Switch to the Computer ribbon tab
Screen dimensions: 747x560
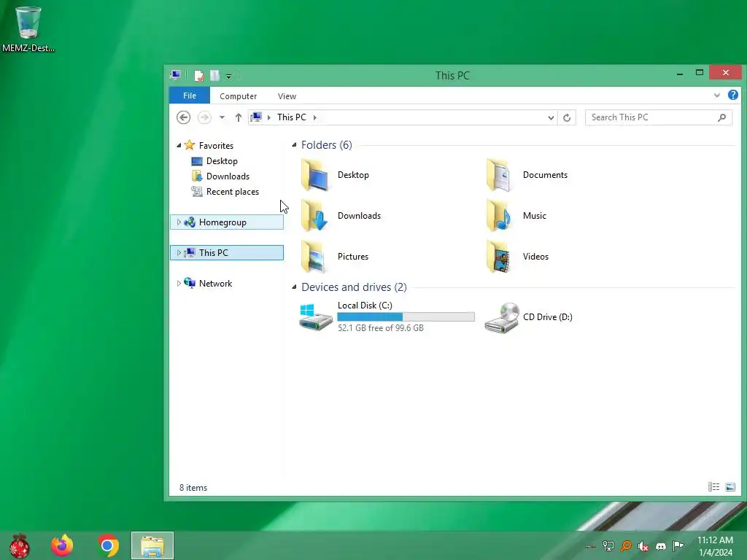pos(239,96)
